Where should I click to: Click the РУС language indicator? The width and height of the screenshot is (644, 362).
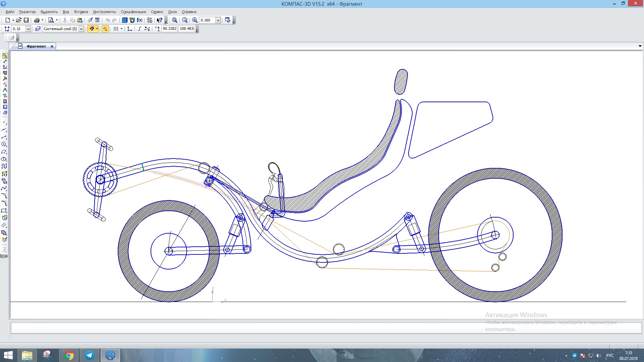tap(610, 356)
